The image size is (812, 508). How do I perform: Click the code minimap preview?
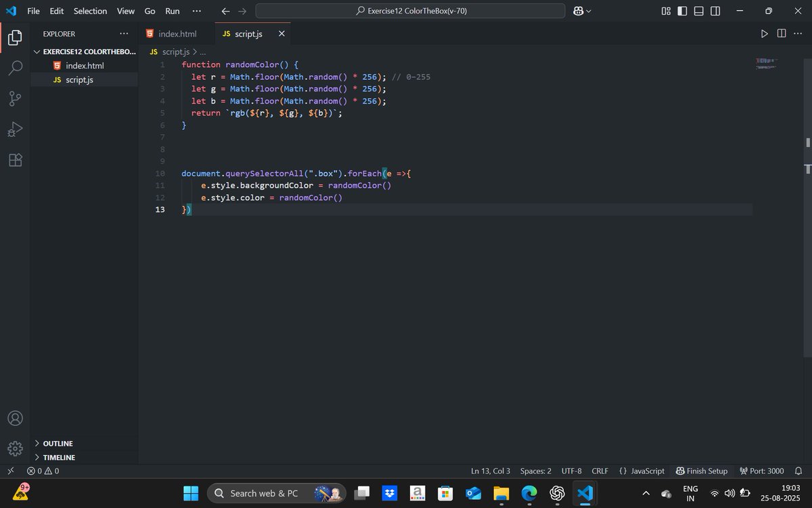tap(766, 63)
